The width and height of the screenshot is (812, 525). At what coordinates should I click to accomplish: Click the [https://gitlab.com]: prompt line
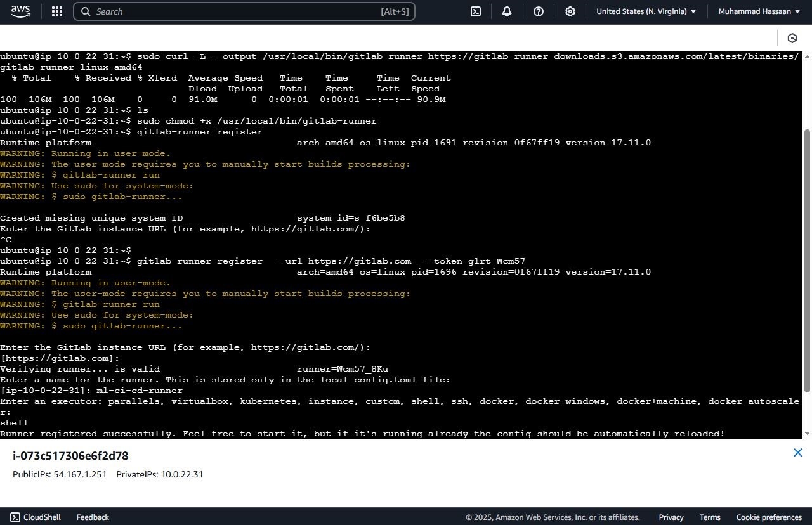[x=60, y=358]
